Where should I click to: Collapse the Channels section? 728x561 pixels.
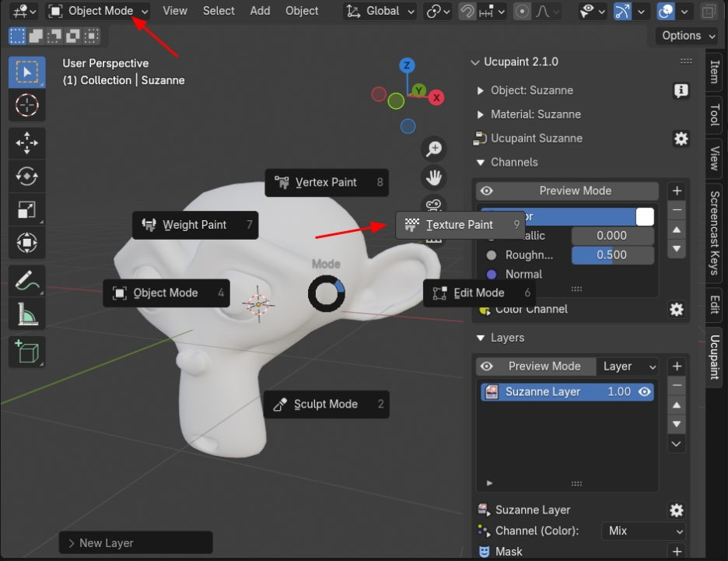481,163
